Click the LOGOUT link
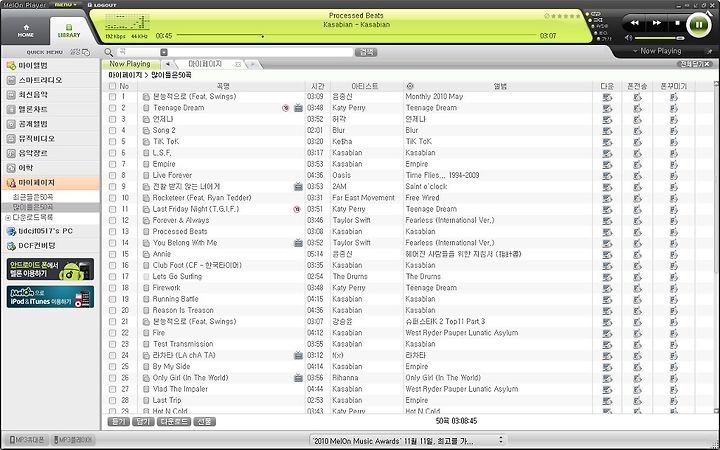This screenshot has width=720, height=450. [102, 5]
